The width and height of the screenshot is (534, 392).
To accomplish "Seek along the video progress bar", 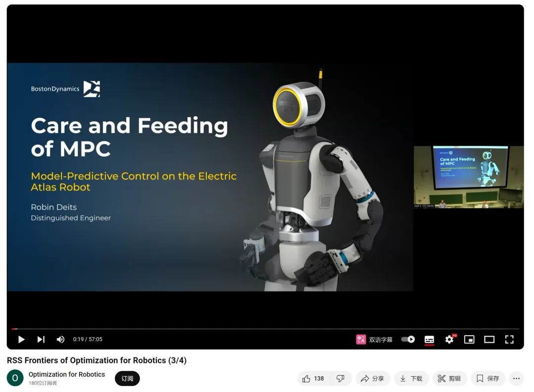I will tap(266, 329).
